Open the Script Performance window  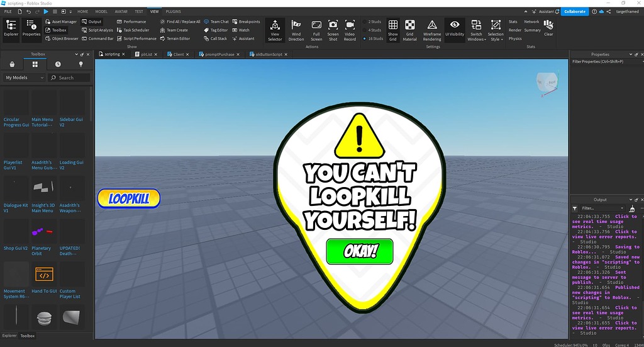coord(136,38)
